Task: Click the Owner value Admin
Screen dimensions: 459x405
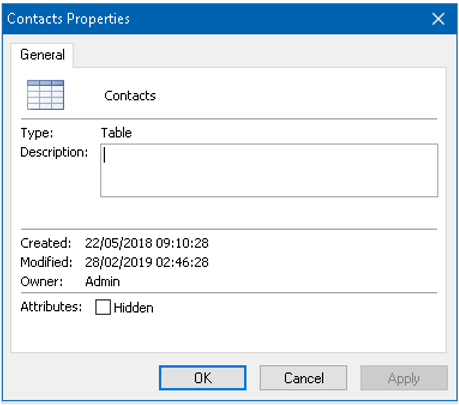Action: (x=102, y=282)
